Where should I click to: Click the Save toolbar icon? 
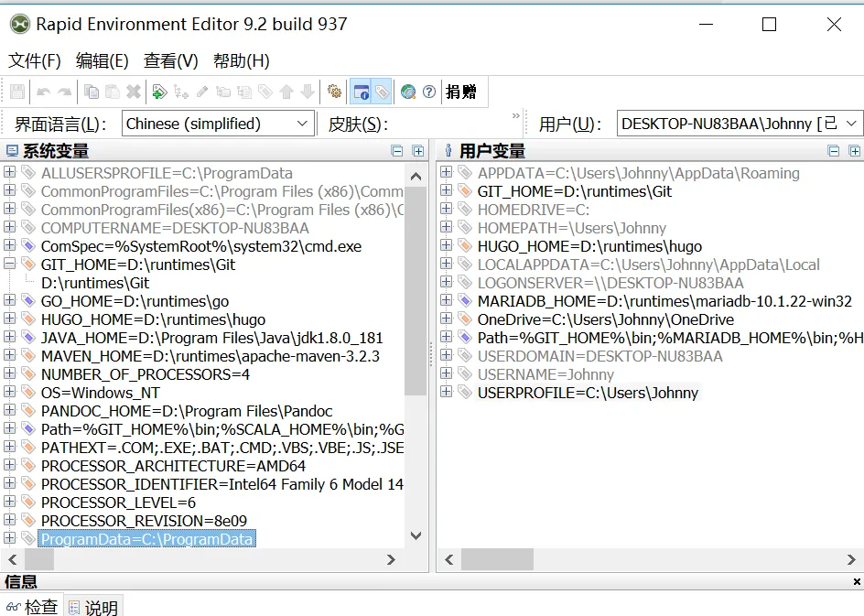tap(17, 92)
